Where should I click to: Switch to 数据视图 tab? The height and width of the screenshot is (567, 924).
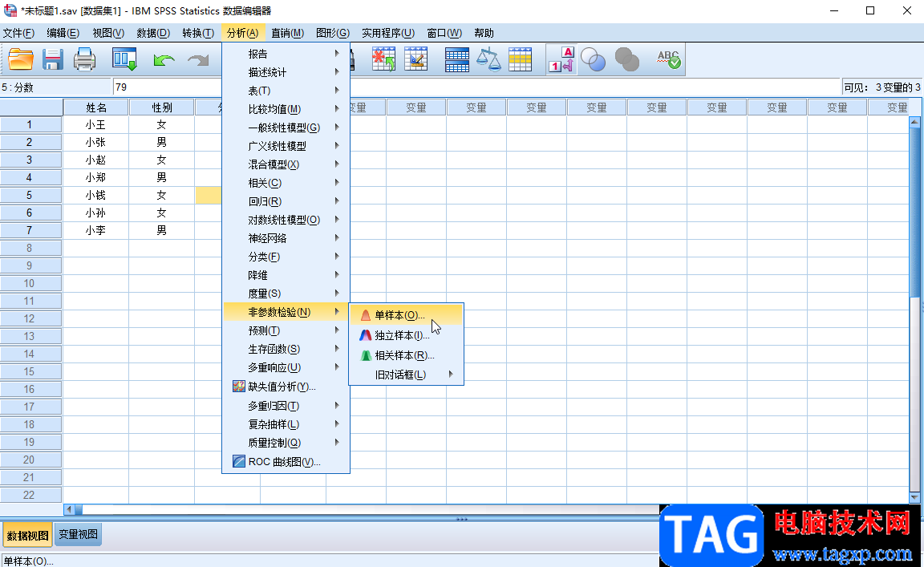point(28,535)
